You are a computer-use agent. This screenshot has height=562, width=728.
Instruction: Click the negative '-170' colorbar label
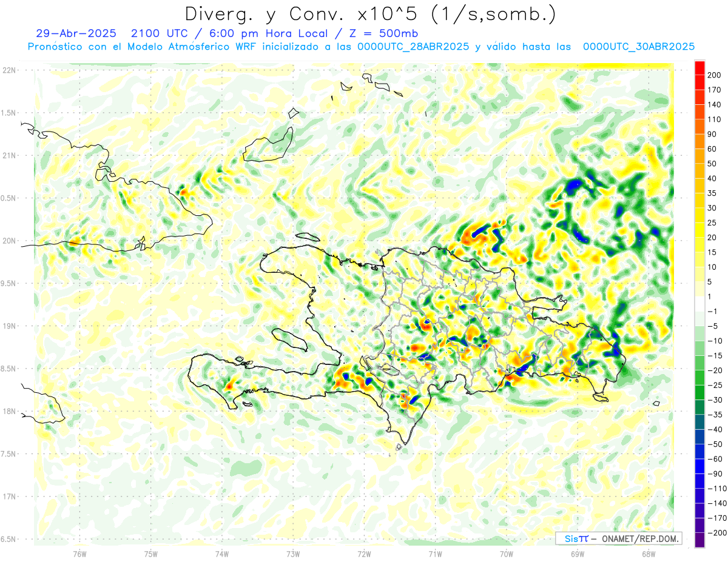click(x=716, y=518)
